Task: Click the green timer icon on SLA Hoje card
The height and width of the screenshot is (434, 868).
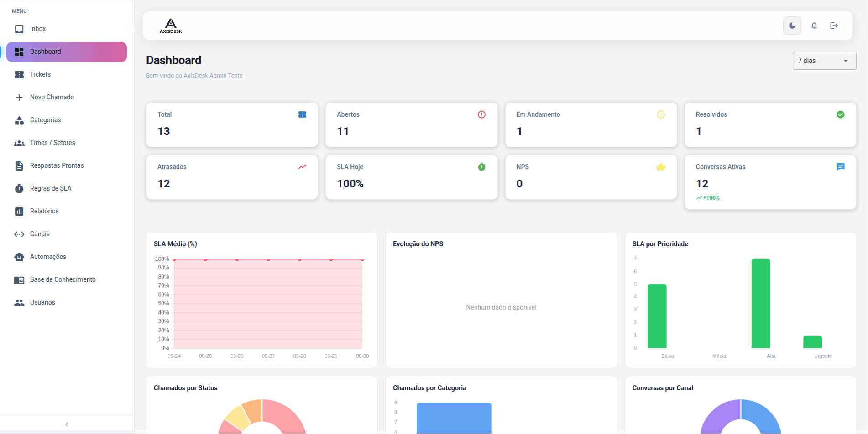Action: pos(481,167)
